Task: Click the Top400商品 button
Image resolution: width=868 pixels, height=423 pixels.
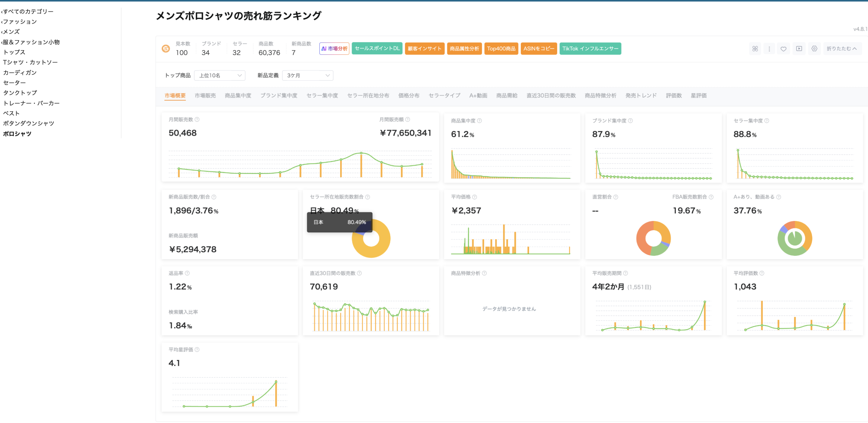Action: [x=501, y=48]
